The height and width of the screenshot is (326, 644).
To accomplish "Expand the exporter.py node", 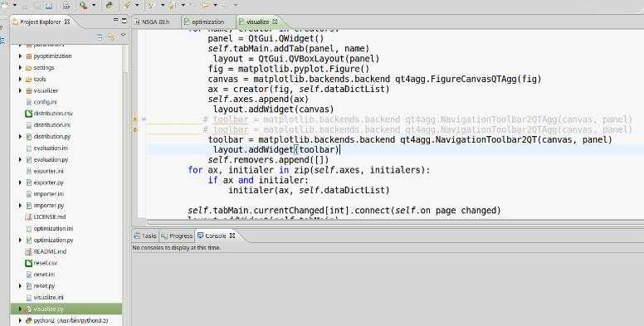I will pos(20,182).
